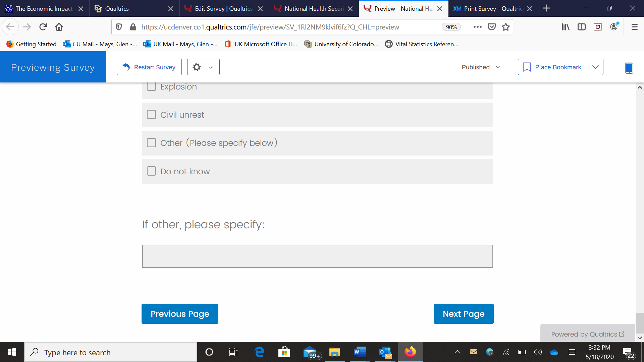
Task: Go to Firefox home page icon
Action: click(59, 27)
